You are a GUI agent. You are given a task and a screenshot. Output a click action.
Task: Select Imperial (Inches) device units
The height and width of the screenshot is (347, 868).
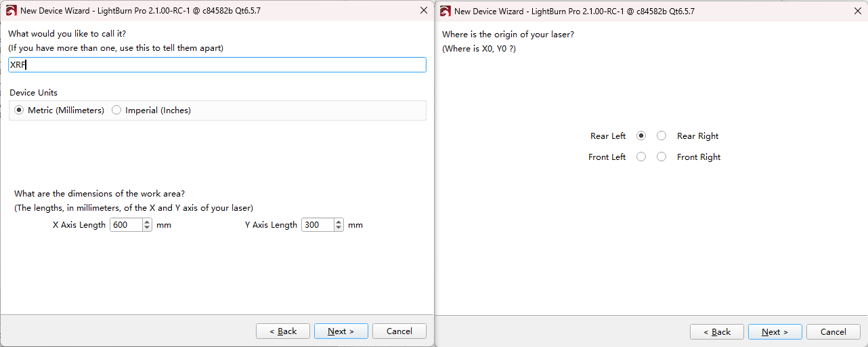[x=116, y=110]
